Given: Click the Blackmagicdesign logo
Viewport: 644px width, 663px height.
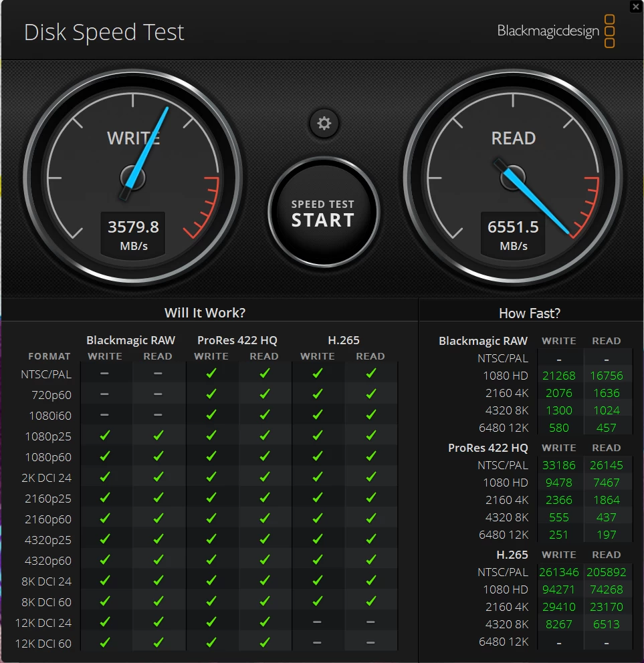Looking at the screenshot, I should (556, 31).
